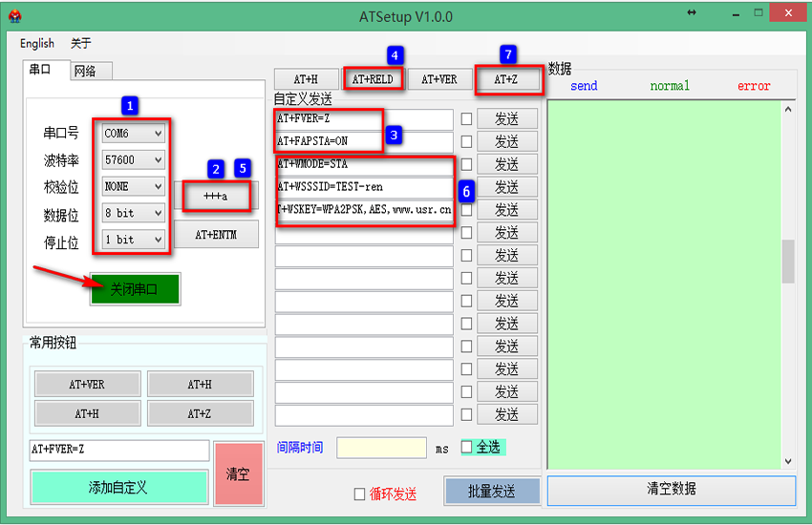
Task: Enable the 全选 checkbox
Action: [467, 447]
